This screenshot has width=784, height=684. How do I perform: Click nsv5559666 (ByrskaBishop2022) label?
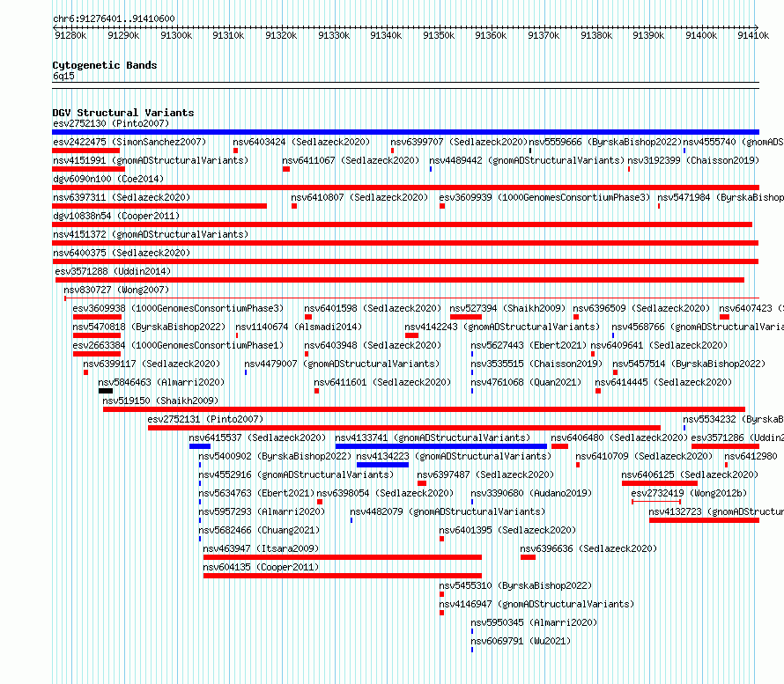605,142
